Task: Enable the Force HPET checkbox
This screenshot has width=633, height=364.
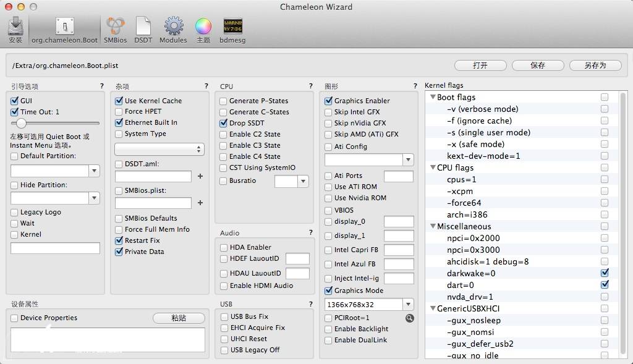Action: (119, 112)
